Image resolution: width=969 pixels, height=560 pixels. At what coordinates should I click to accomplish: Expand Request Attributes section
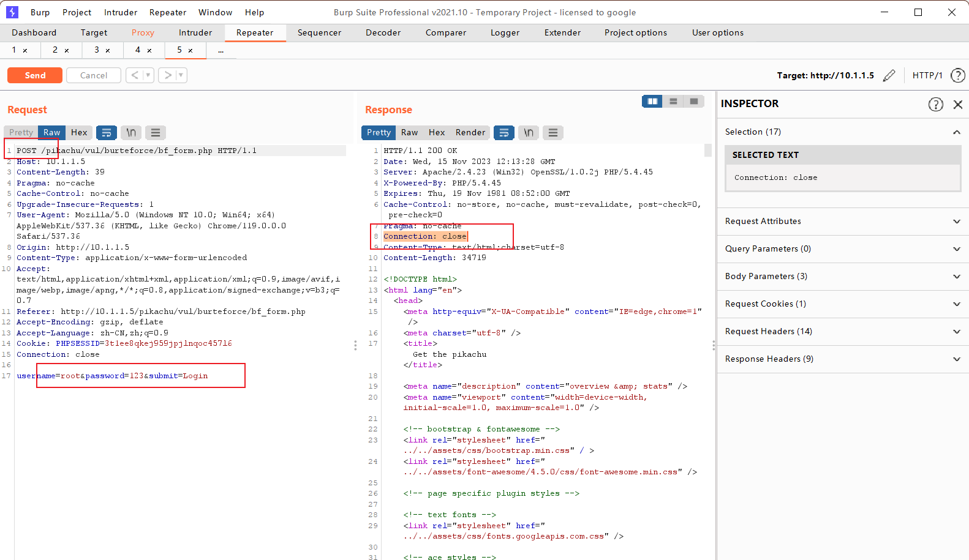(957, 222)
